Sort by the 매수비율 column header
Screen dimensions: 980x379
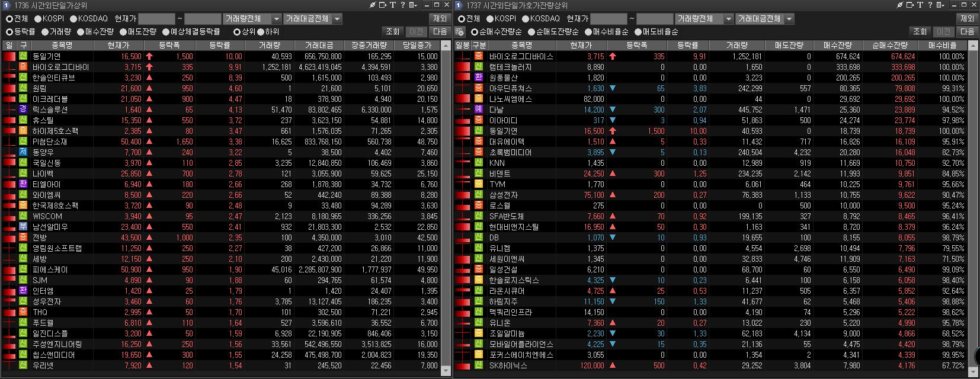click(x=942, y=44)
